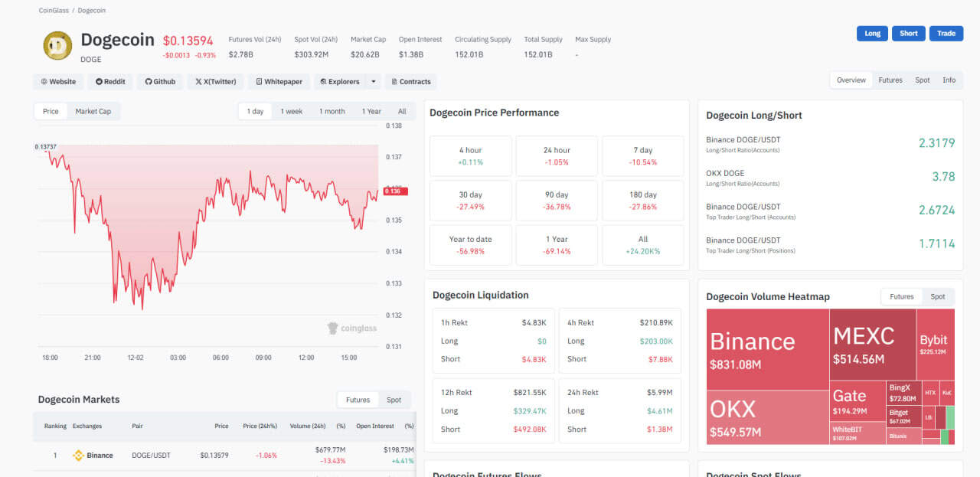
Task: Open the Github repository link
Action: (159, 82)
